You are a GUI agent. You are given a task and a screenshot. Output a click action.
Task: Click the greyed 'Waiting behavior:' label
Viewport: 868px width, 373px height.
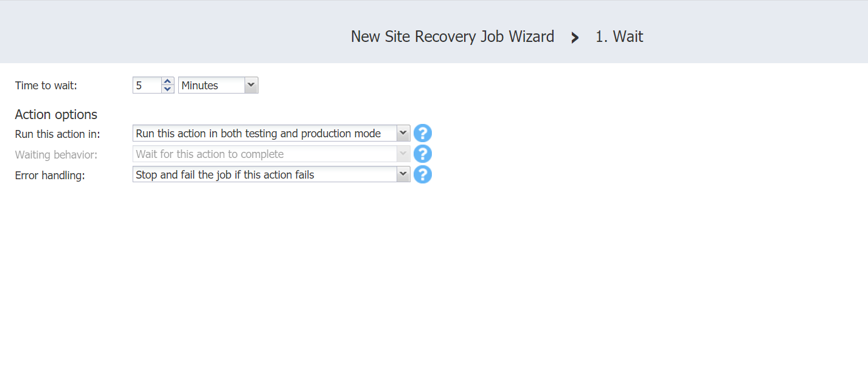[56, 155]
